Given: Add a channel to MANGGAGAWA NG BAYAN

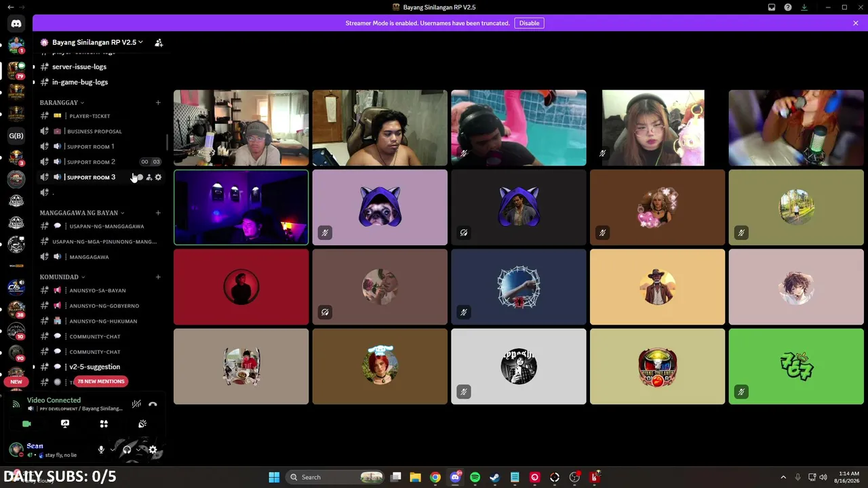Looking at the screenshot, I should click(x=158, y=213).
